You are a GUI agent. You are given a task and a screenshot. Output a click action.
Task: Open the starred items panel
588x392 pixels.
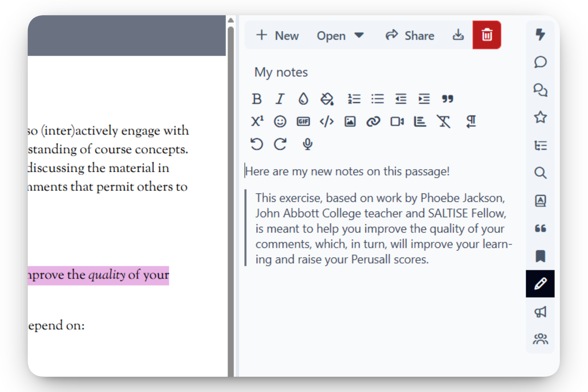click(540, 117)
